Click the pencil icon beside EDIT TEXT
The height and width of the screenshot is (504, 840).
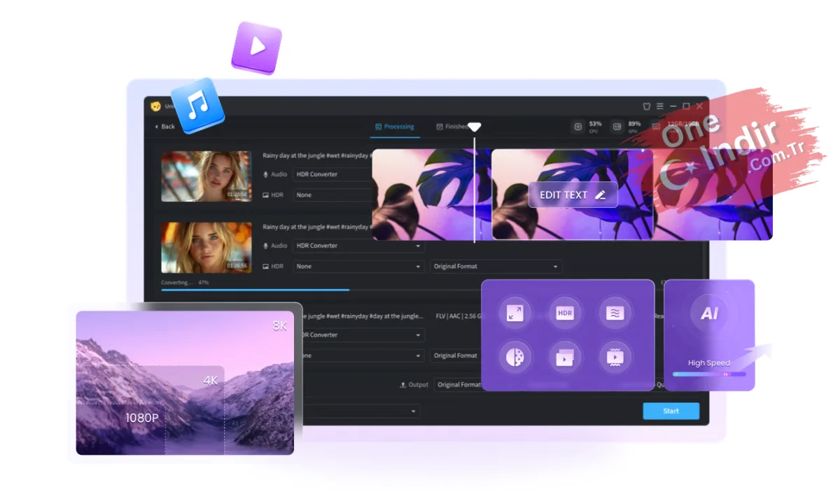(600, 195)
